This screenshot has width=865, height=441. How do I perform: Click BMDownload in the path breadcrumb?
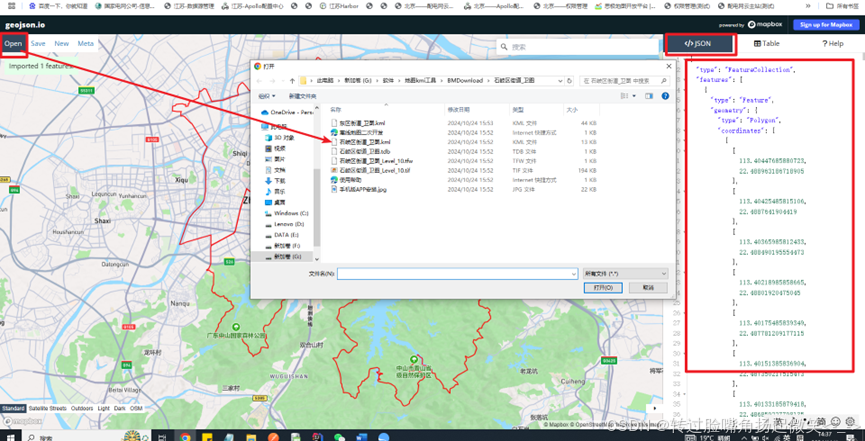tap(464, 81)
